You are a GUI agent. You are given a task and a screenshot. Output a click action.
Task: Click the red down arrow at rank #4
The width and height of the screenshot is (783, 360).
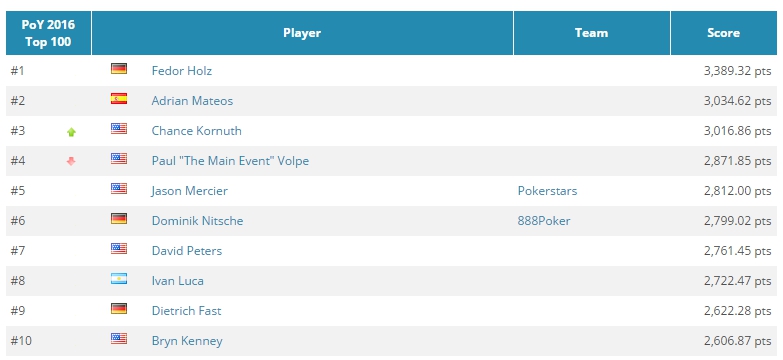(71, 161)
